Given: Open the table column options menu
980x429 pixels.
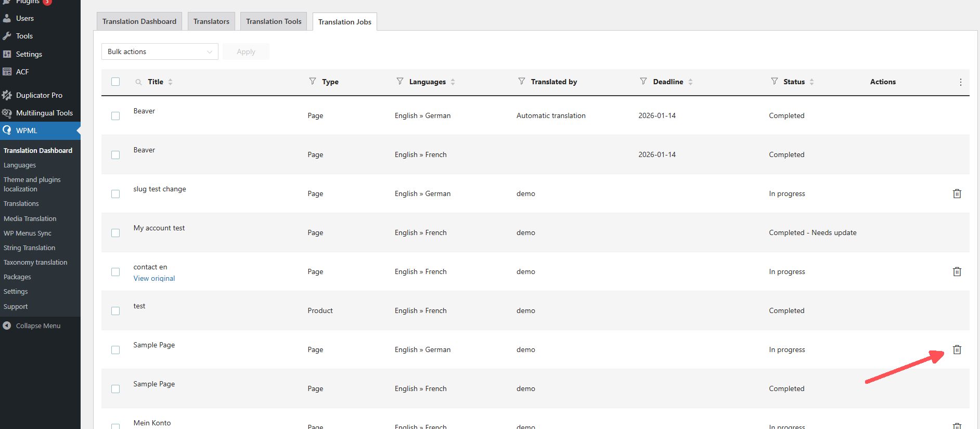Looking at the screenshot, I should [x=960, y=82].
